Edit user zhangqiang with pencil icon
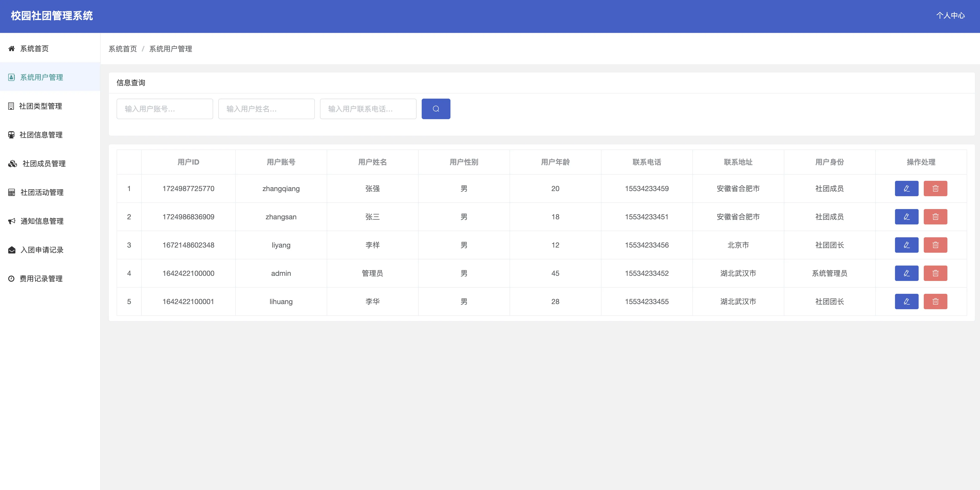 (x=906, y=188)
